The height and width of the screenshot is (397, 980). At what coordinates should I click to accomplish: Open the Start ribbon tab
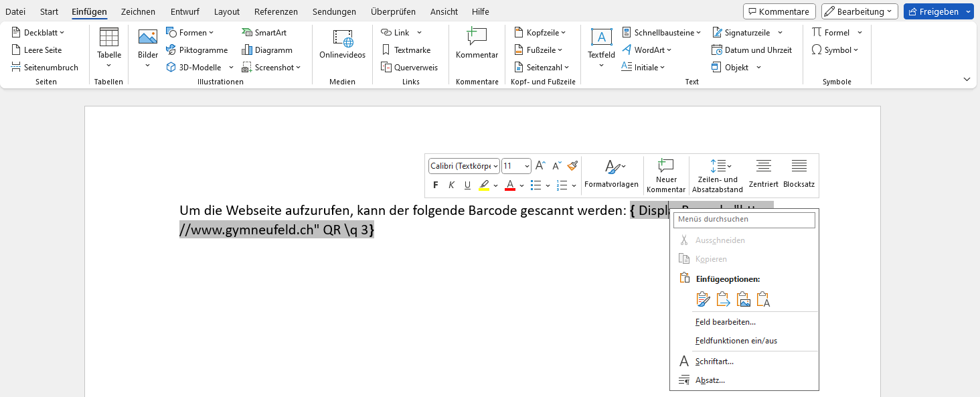pyautogui.click(x=49, y=11)
